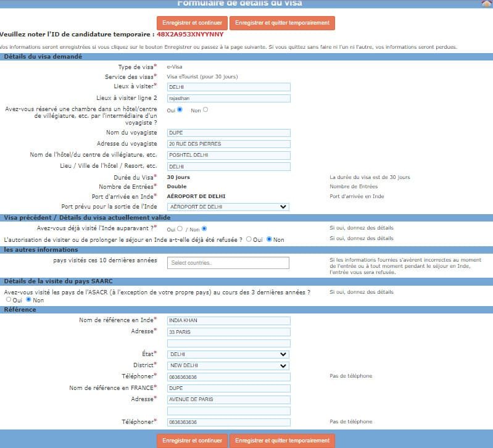Select 'Non' for SAARC countries visited
The width and height of the screenshot is (493, 448).
click(x=28, y=300)
